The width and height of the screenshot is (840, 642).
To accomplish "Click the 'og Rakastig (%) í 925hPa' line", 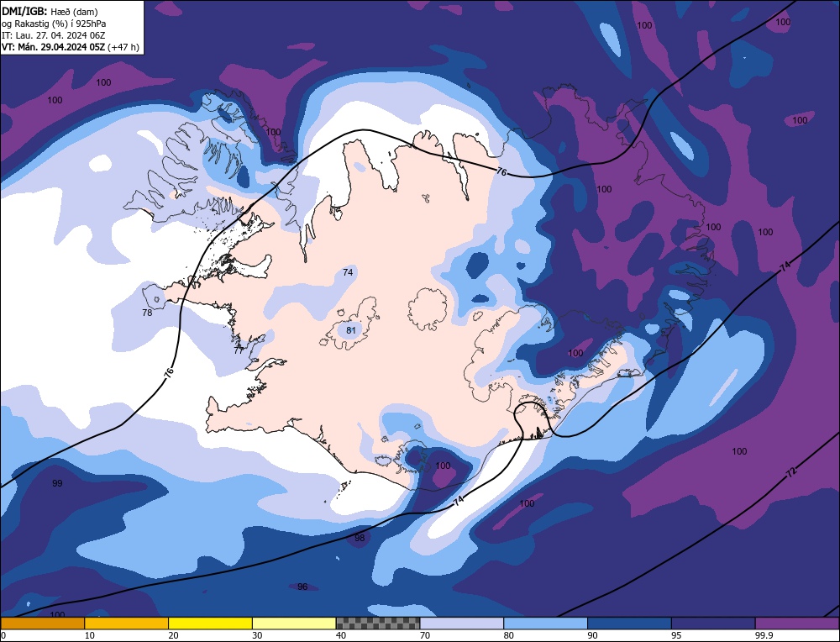I will [54, 24].
